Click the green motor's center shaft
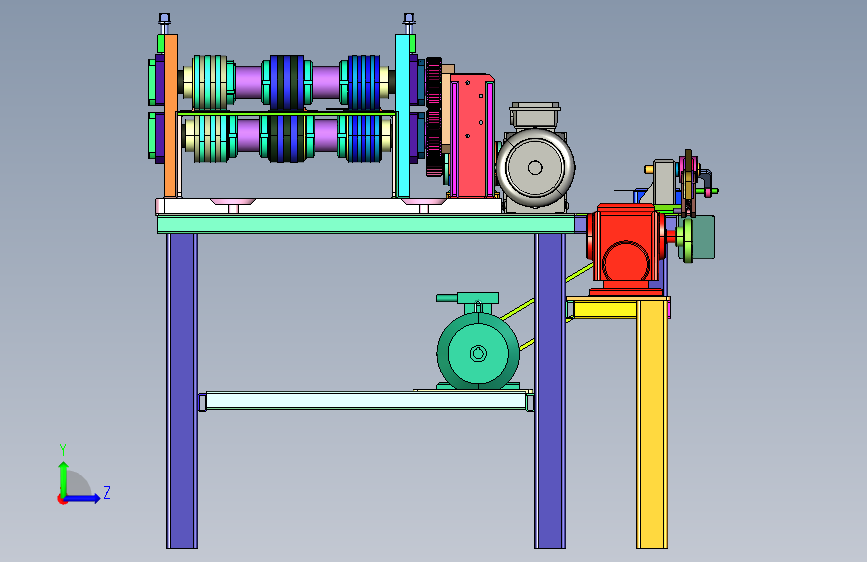The height and width of the screenshot is (562, 867). pos(478,352)
